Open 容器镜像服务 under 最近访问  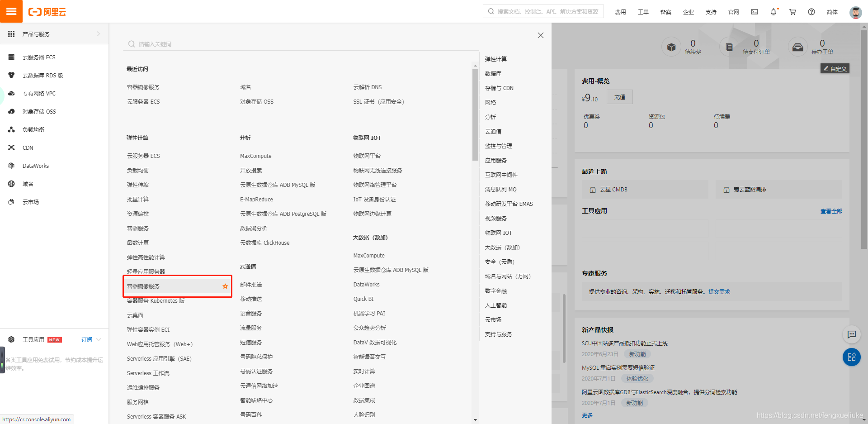click(x=143, y=87)
